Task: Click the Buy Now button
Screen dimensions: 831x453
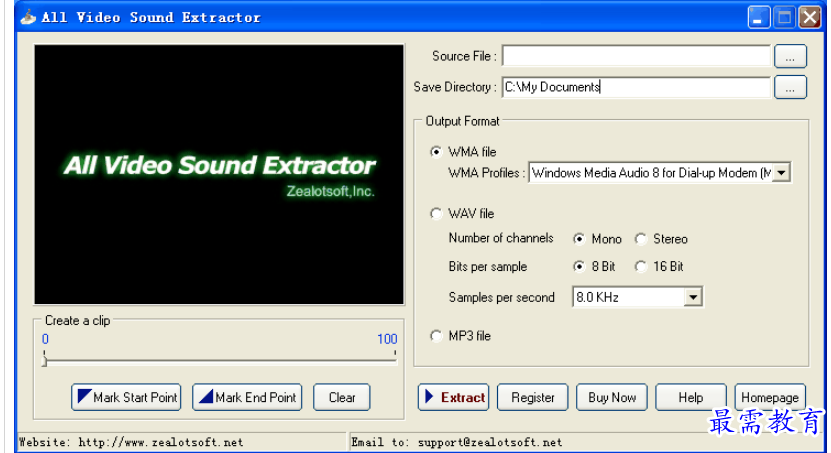Action: (612, 397)
